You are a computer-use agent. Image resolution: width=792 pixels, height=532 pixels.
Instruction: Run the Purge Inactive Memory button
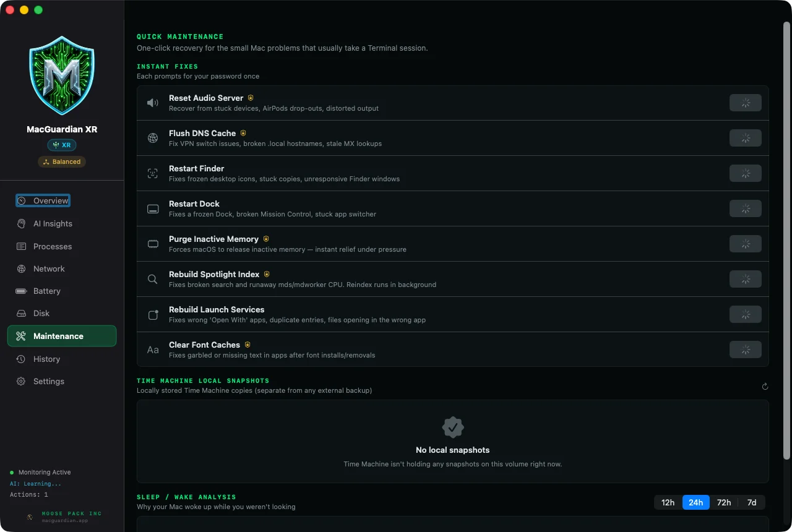(746, 244)
